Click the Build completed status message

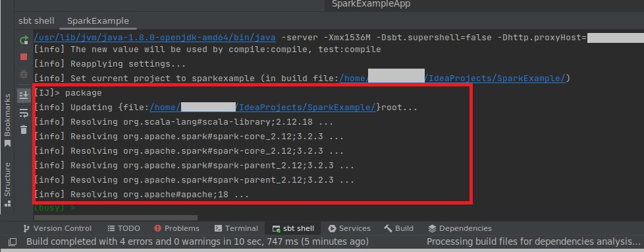(198, 241)
